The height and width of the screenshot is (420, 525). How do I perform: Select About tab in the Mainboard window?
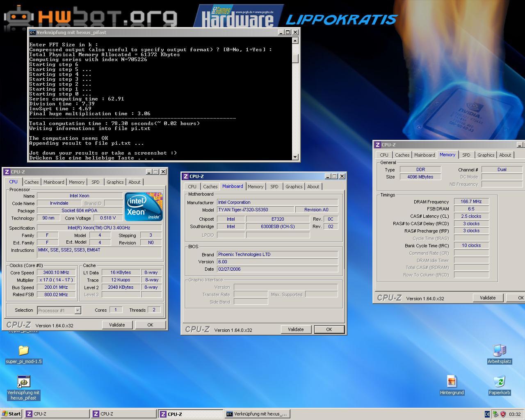(313, 187)
